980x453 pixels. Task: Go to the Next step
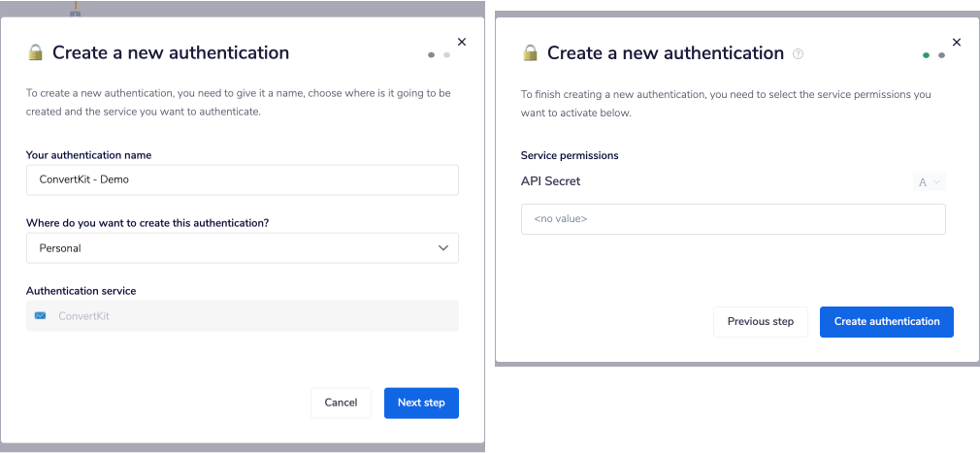click(x=421, y=403)
